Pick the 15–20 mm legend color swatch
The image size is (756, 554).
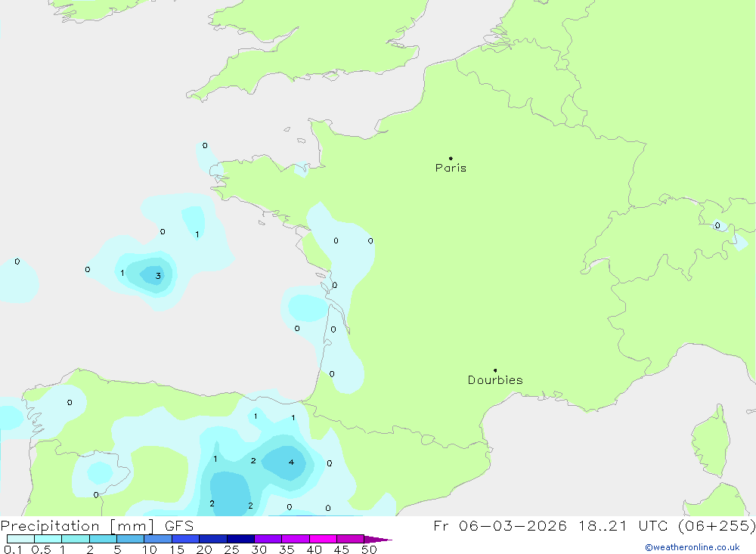coord(186,539)
